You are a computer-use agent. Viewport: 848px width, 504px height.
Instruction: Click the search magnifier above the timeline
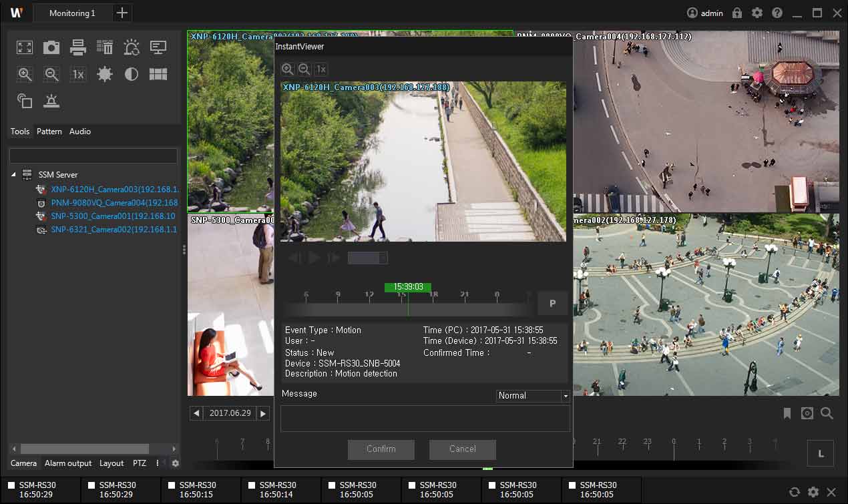click(827, 414)
